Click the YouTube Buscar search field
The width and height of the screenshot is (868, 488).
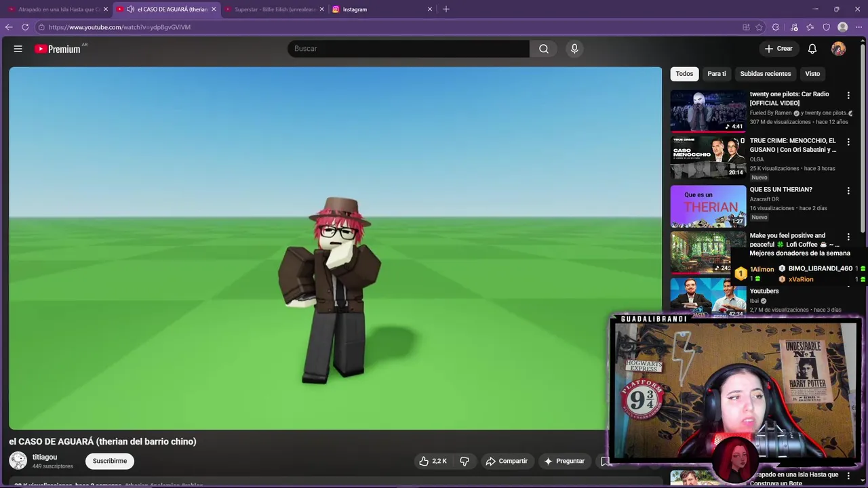coord(408,49)
